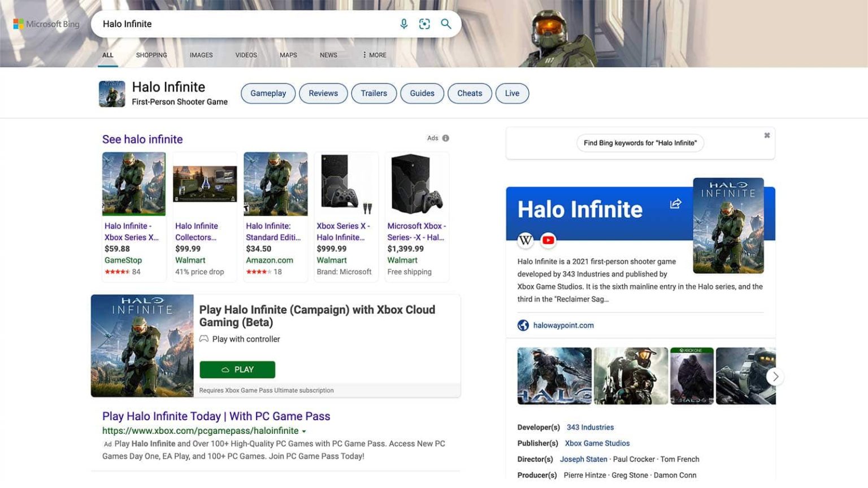Open visual search with the camera icon

(424, 24)
